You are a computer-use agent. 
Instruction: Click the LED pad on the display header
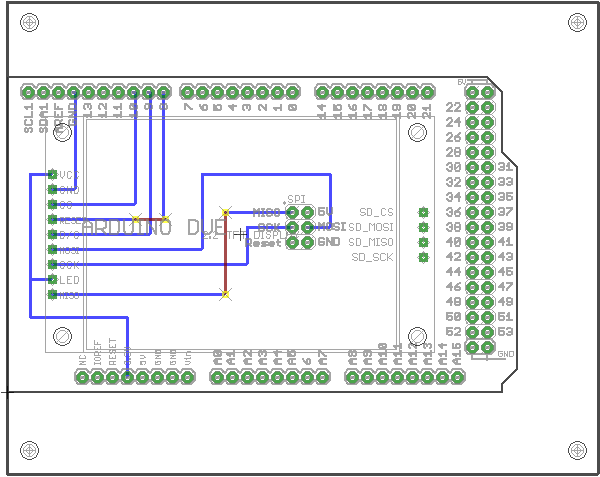click(x=52, y=280)
